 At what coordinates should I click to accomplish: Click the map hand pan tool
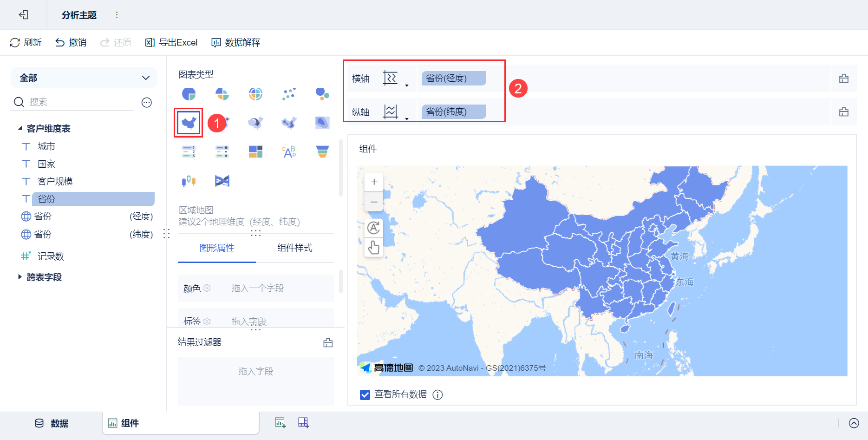pos(374,247)
